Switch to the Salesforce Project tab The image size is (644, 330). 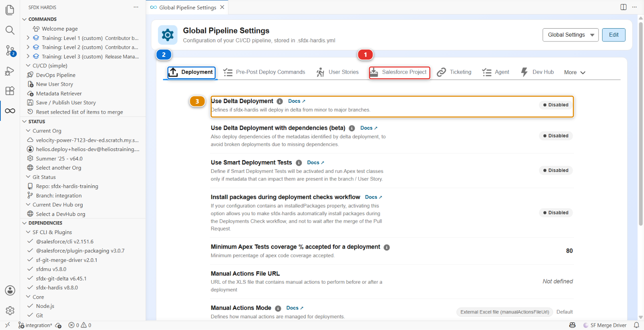point(399,73)
